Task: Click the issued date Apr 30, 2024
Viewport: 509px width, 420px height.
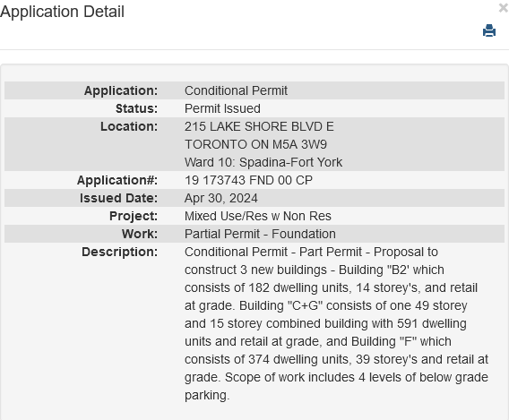Action: click(221, 198)
